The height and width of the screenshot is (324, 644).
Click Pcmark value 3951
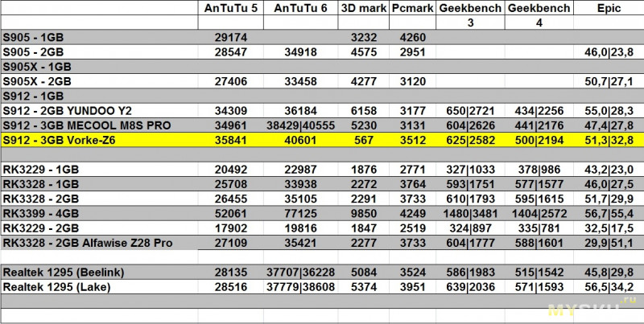click(413, 287)
